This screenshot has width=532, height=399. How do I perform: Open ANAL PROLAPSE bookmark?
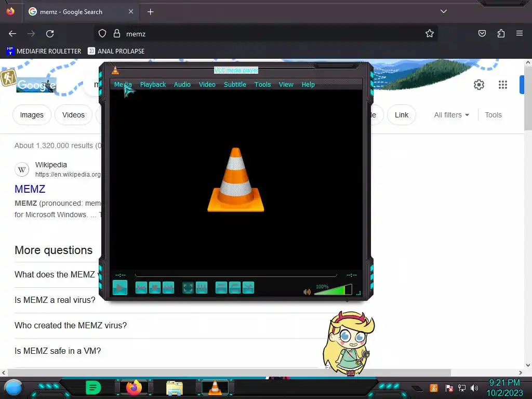116,51
